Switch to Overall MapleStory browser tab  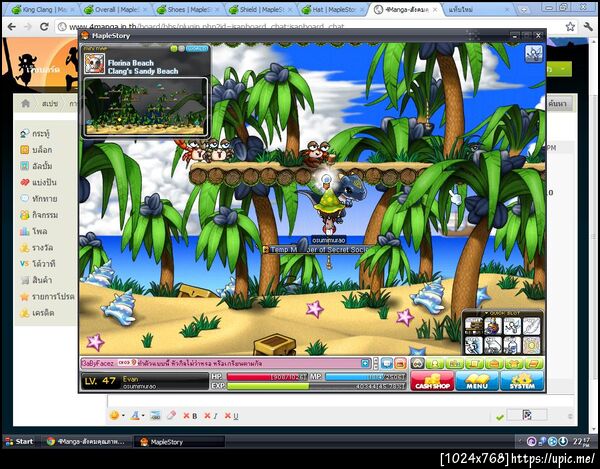pyautogui.click(x=115, y=10)
